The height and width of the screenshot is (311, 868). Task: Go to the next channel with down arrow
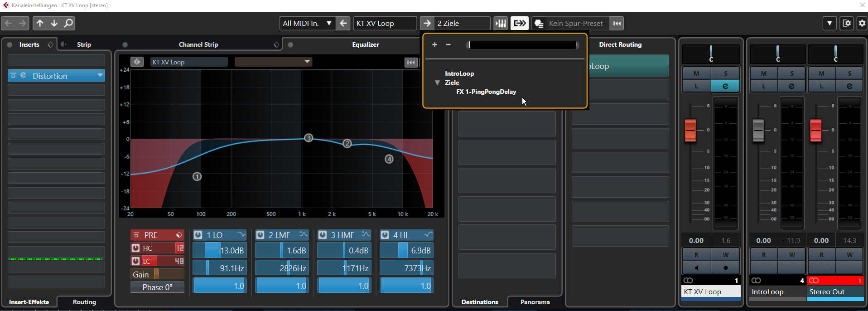coord(54,23)
